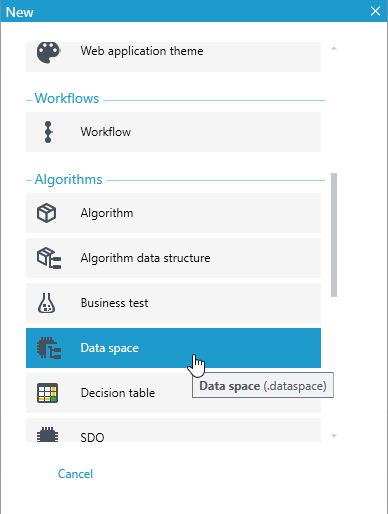Collapse the Algorithms section header
Image resolution: width=388 pixels, height=514 pixels.
pos(68,179)
